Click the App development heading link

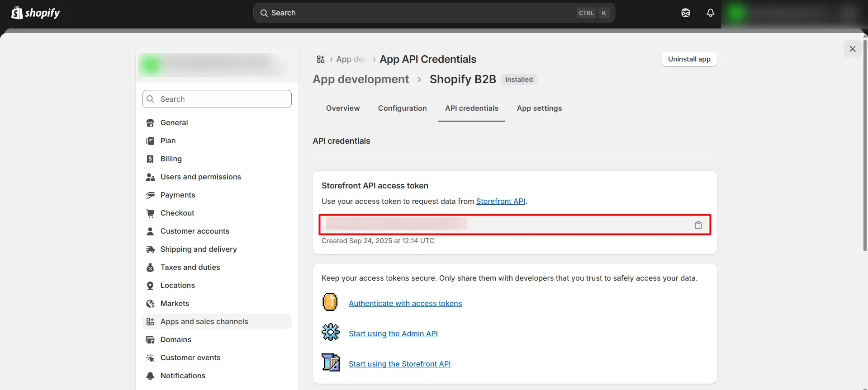coord(361,79)
